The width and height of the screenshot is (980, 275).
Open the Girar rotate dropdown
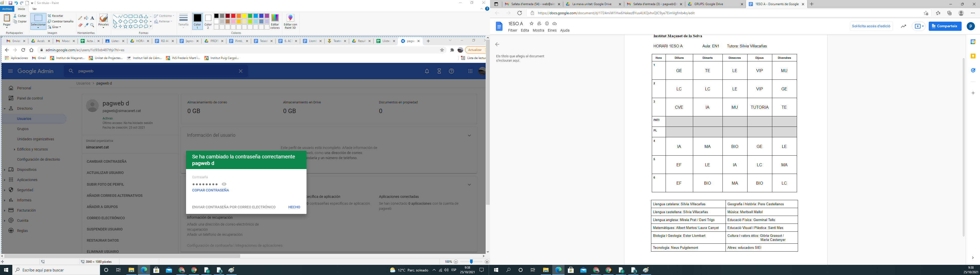click(56, 27)
